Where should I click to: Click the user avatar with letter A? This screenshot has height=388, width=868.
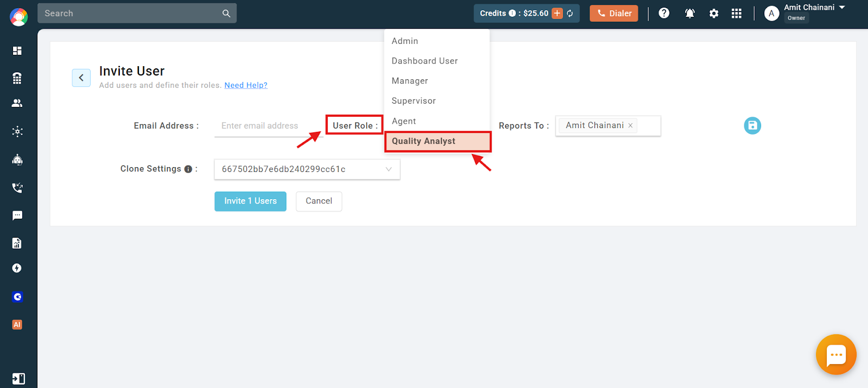(771, 14)
